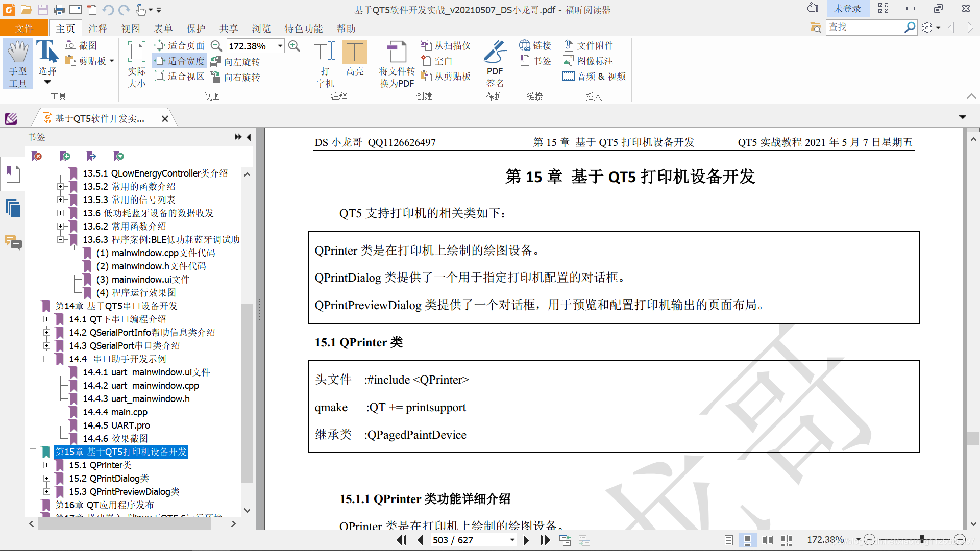The height and width of the screenshot is (551, 980).
Task: Switch to facing pages layout in status bar
Action: (x=767, y=540)
